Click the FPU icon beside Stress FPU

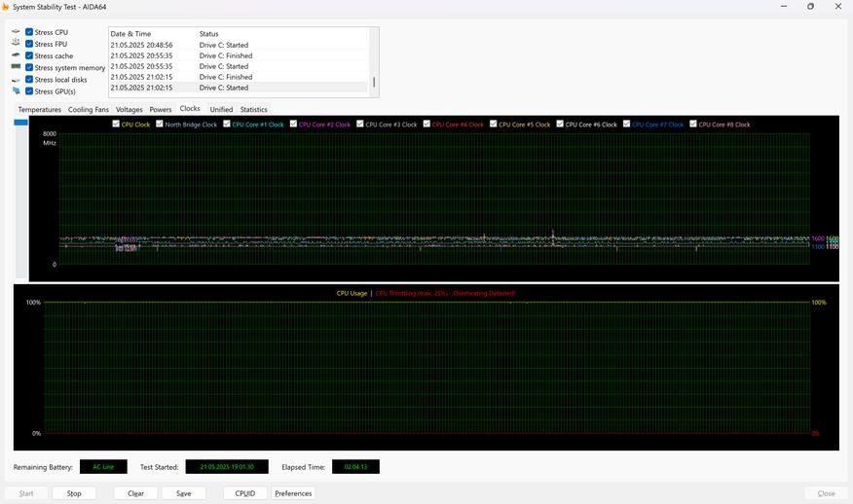pyautogui.click(x=16, y=43)
